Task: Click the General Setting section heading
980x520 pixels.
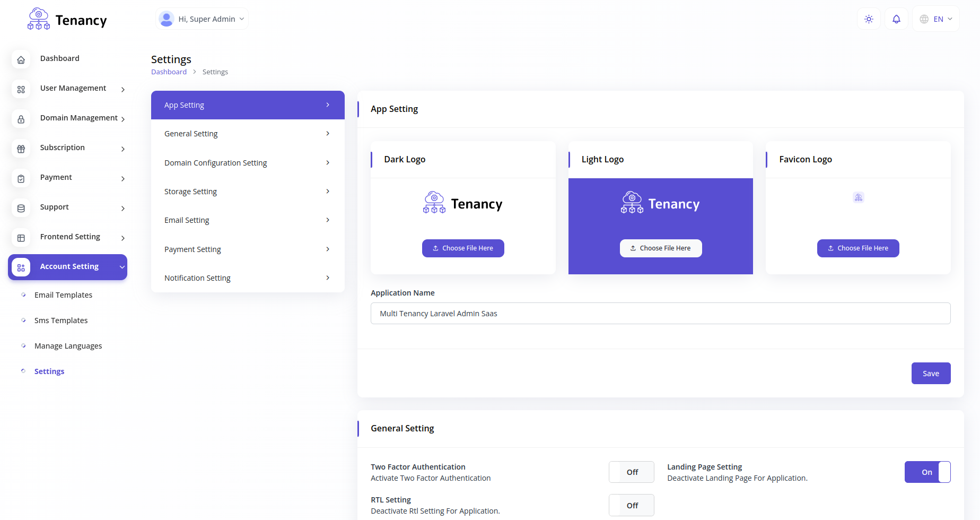Action: point(402,428)
